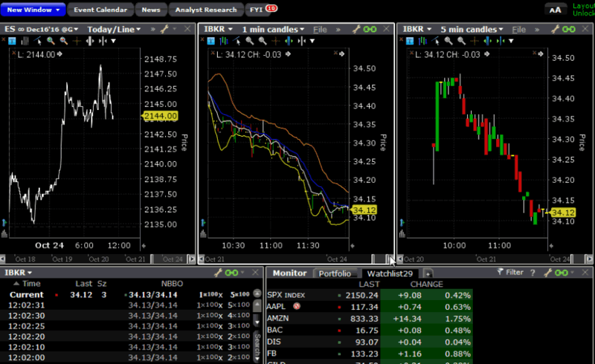Viewport: 595px width, 364px height.
Task: Open the IBKR dropdown in time and sales panel
Action: point(18,273)
